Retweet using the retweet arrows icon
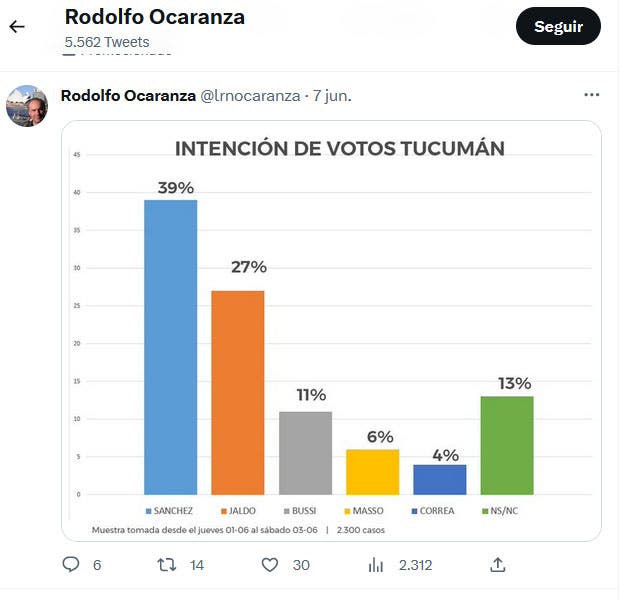635x600 pixels. click(166, 564)
